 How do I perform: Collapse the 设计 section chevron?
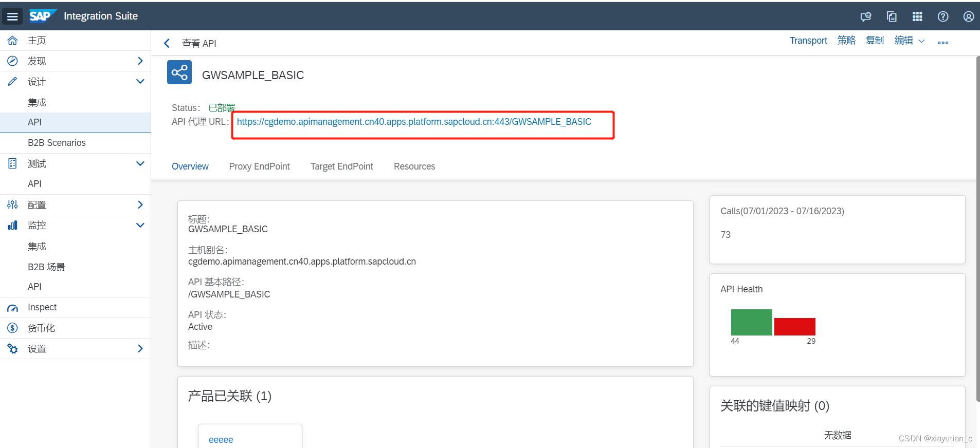pyautogui.click(x=140, y=81)
